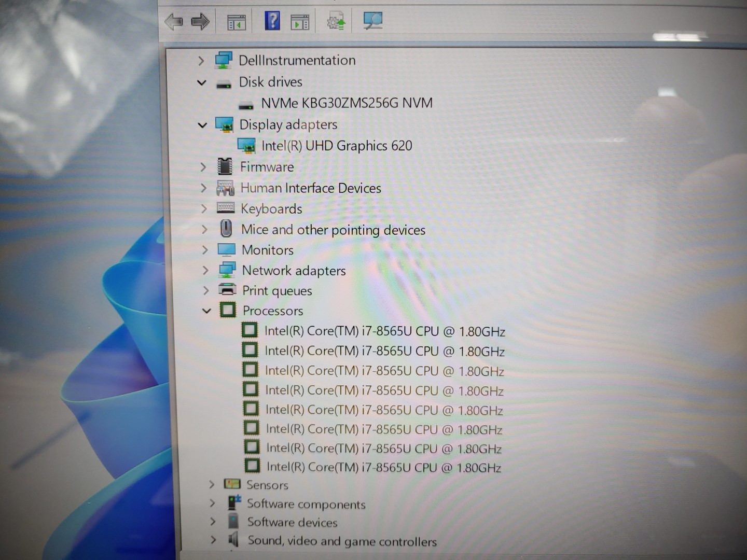
Task: Click the Forward arrow toolbar icon
Action: (200, 22)
